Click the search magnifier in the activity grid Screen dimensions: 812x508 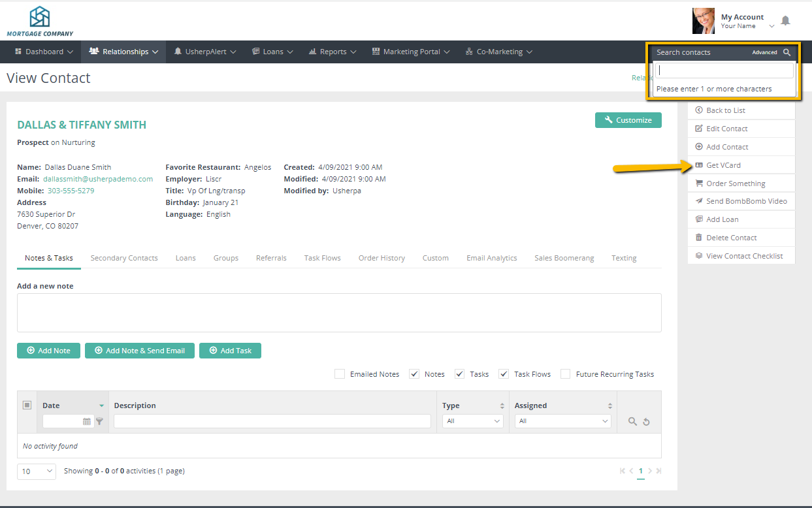coord(632,421)
